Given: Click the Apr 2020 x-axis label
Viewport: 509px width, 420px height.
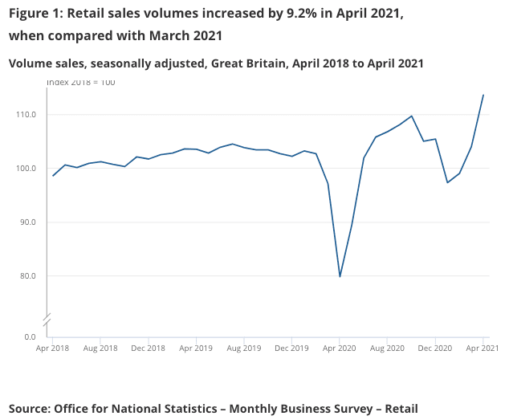Looking at the screenshot, I should pos(340,349).
